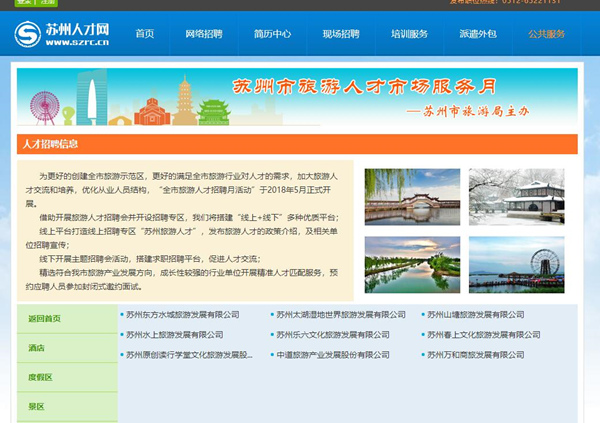Open the Ferris wheel lakeside photo
The width and height of the screenshot is (600, 423).
pyautogui.click(x=517, y=265)
